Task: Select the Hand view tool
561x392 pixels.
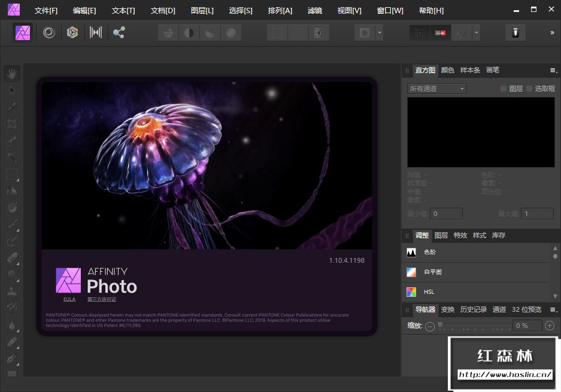Action: click(x=12, y=74)
